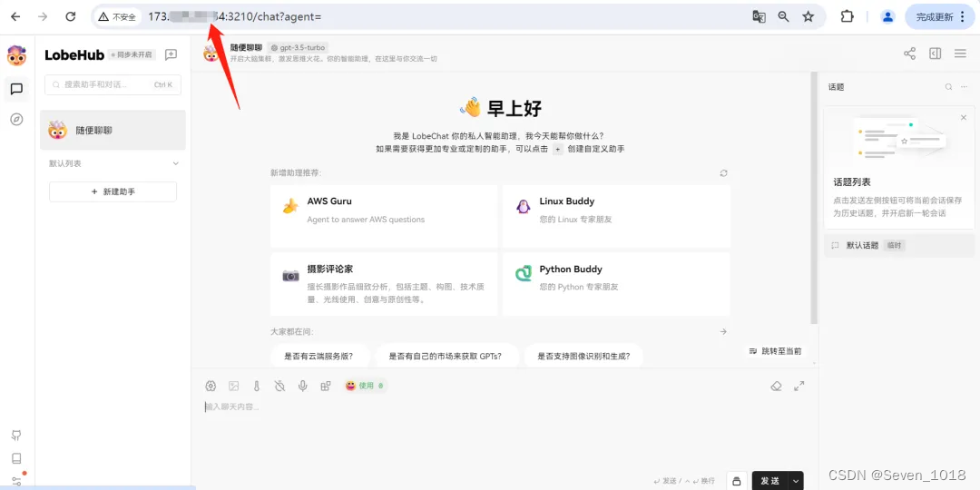The width and height of the screenshot is (980, 490).
Task: Open the Python Buddy agent card
Action: point(616,284)
